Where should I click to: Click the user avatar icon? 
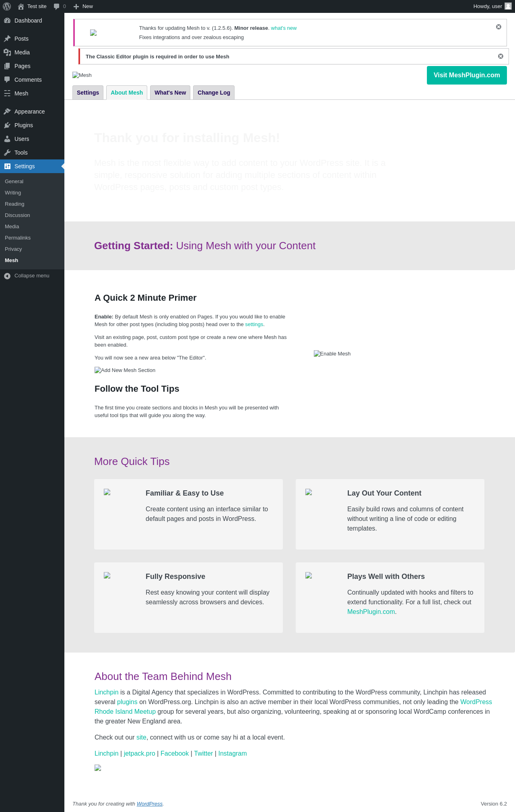[508, 6]
